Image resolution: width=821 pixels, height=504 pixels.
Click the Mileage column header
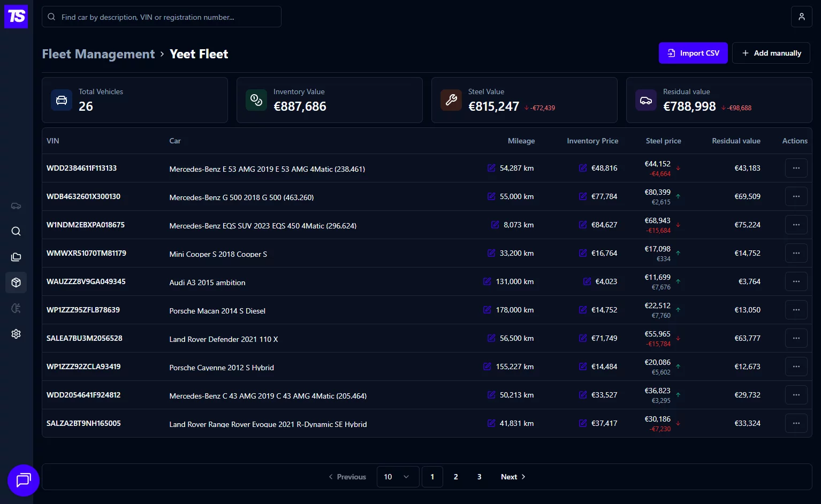tap(521, 141)
